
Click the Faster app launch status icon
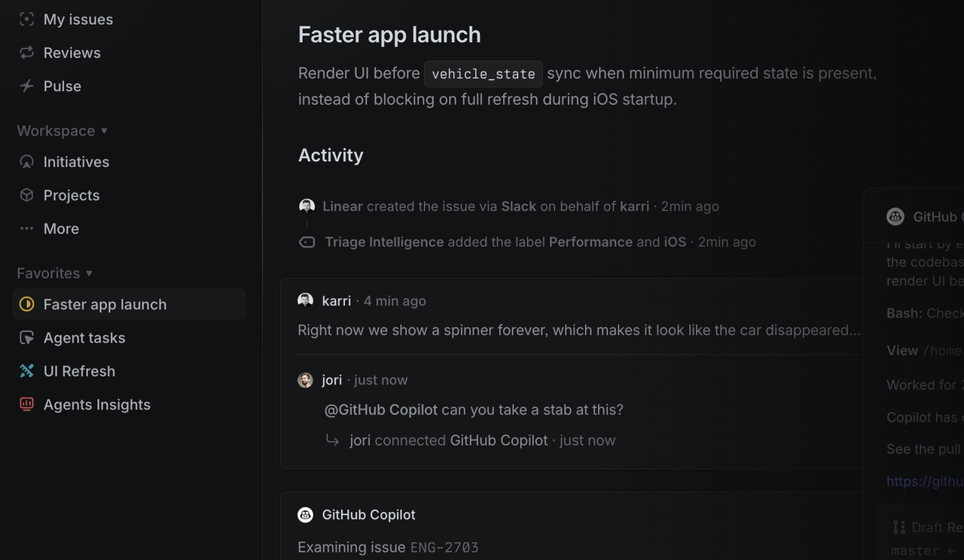click(x=26, y=304)
